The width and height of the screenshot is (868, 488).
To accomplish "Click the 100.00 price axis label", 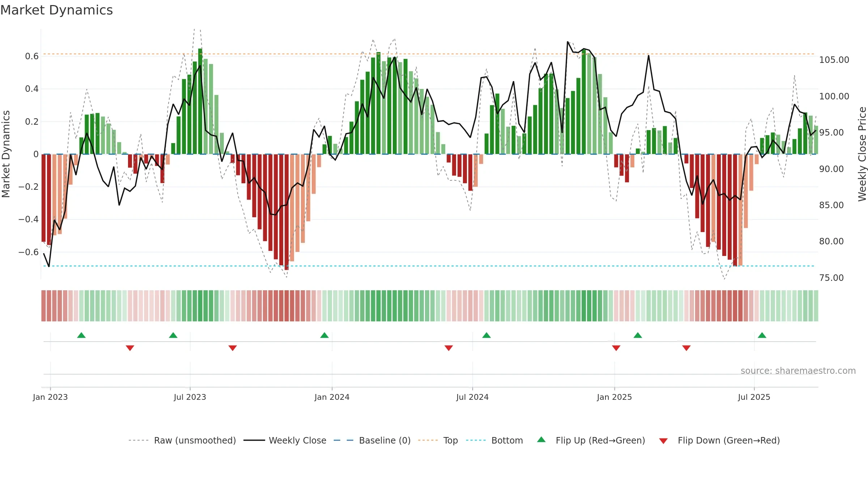I will (834, 96).
